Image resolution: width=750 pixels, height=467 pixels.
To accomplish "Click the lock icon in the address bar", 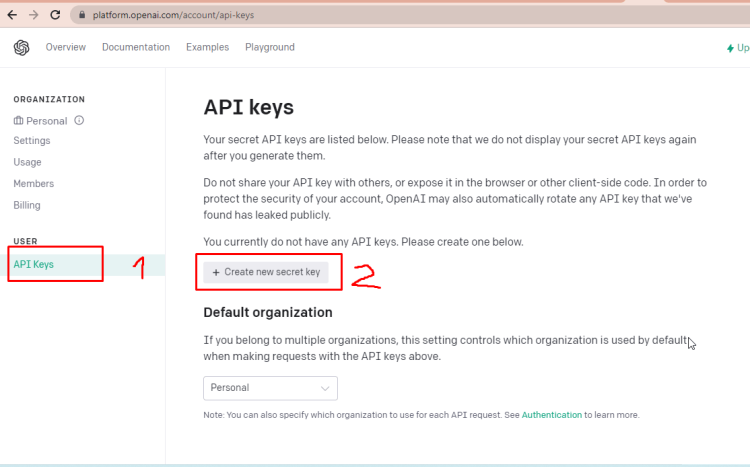I will click(83, 15).
